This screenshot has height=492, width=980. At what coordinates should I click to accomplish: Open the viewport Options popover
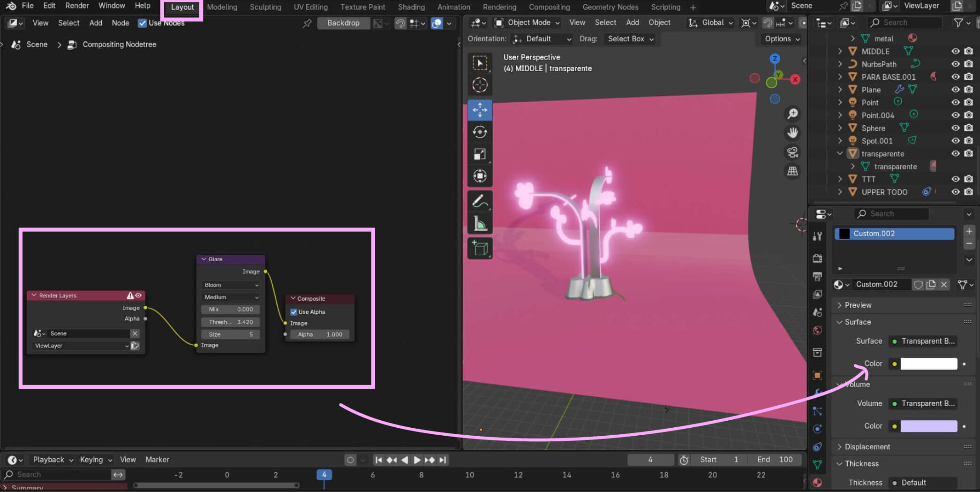pyautogui.click(x=782, y=39)
